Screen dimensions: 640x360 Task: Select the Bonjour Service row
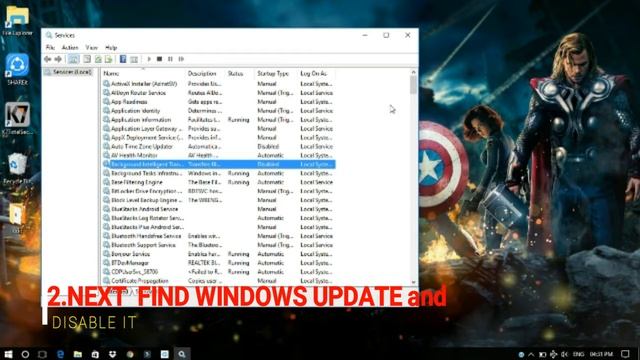coord(218,254)
